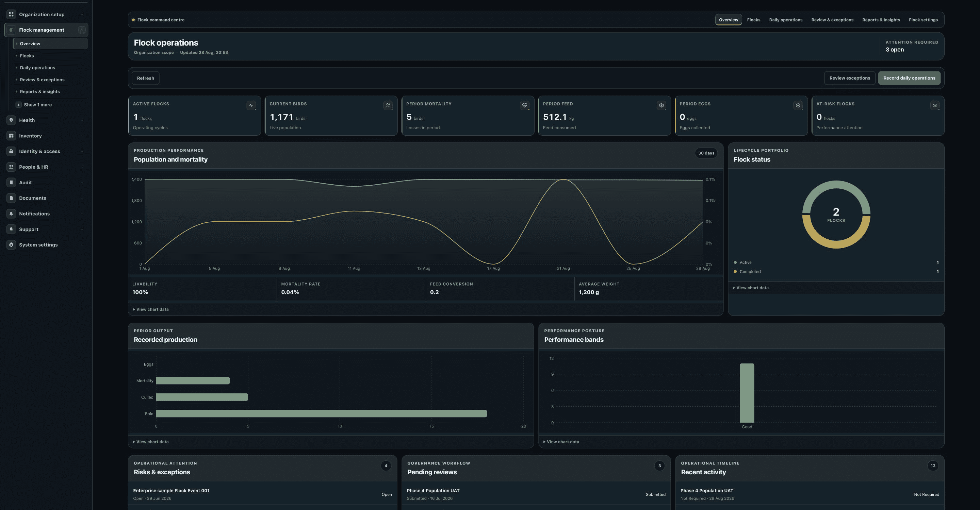This screenshot has width=980, height=510.
Task: Click the Health shield icon in sidebar
Action: [x=11, y=120]
